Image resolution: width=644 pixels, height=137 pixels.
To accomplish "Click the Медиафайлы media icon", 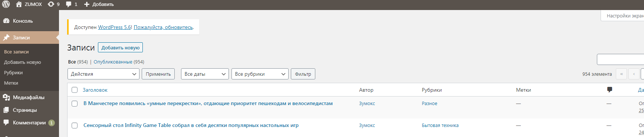I will click(x=6, y=97).
